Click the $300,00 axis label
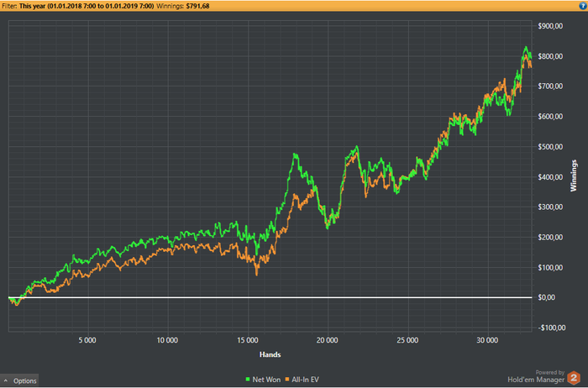Screen dimensions: 588x388 pos(550,207)
